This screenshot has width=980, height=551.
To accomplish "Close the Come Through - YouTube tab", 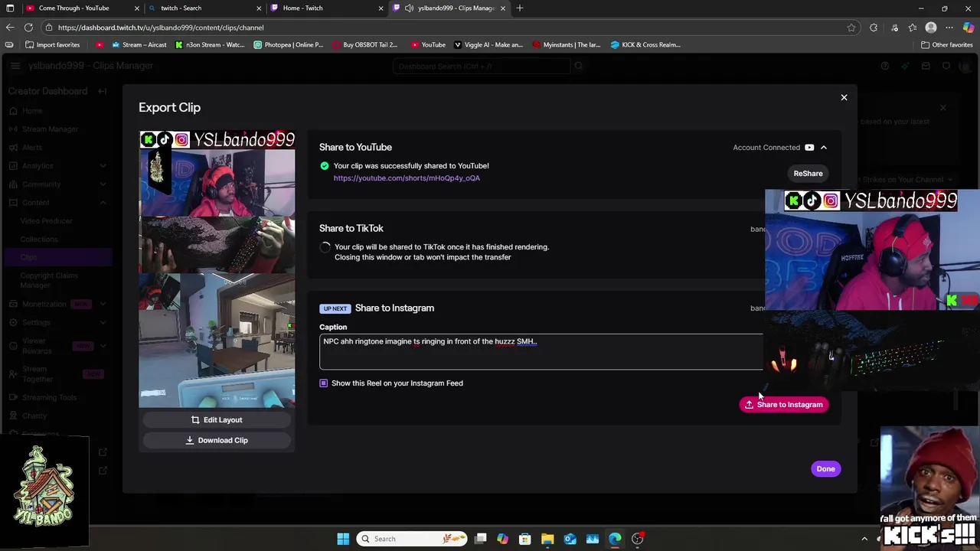I will click(137, 8).
